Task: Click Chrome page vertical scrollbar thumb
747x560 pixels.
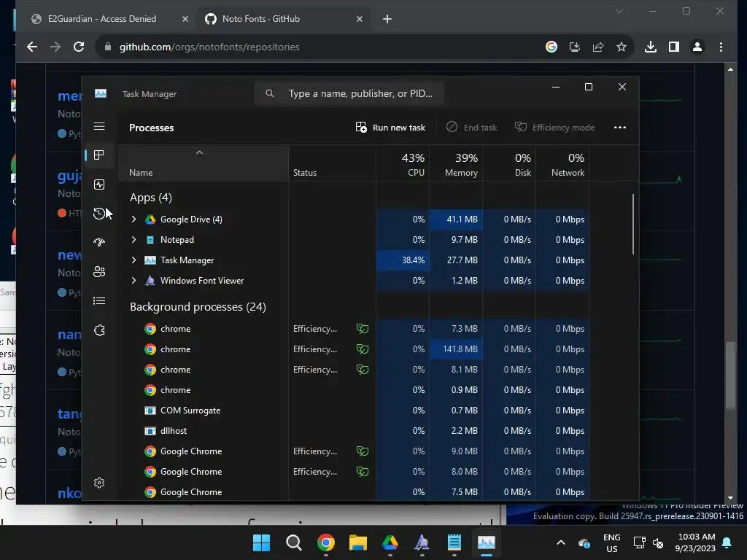Action: coord(730,375)
